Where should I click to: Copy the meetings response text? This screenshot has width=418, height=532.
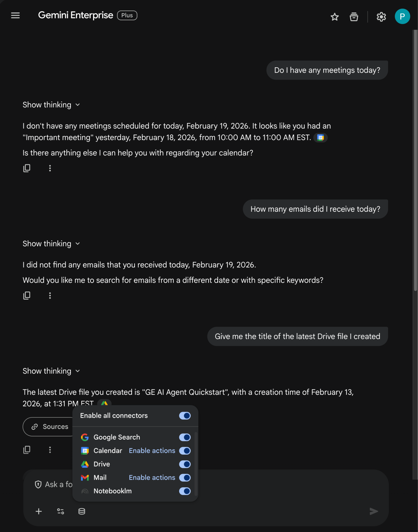[x=27, y=168]
